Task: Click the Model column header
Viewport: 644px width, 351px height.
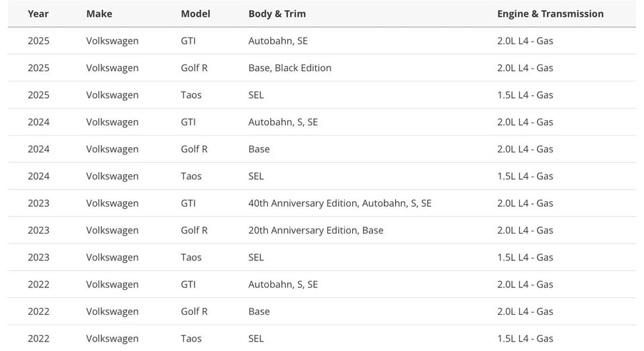Action: 195,13
